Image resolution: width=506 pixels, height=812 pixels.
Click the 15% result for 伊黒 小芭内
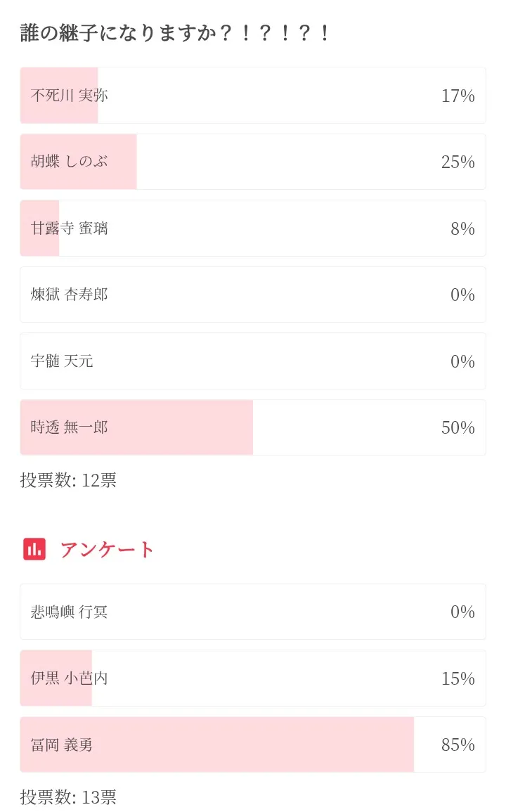(x=458, y=678)
